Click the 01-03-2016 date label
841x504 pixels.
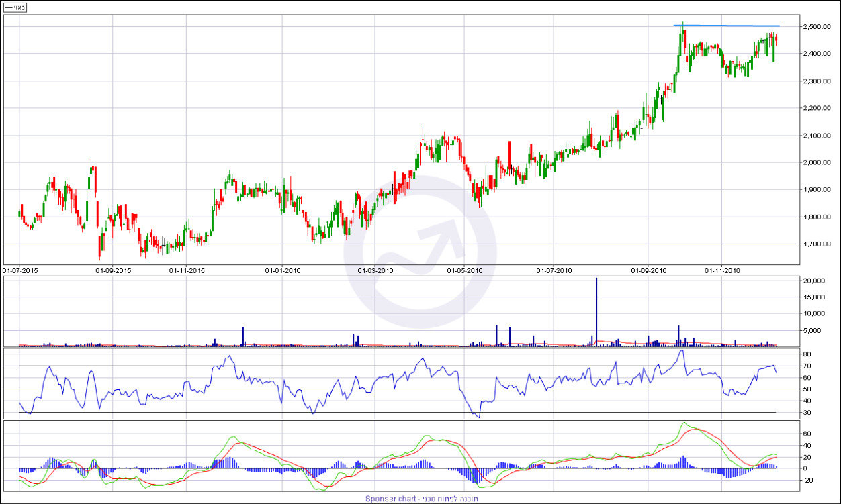pyautogui.click(x=375, y=271)
